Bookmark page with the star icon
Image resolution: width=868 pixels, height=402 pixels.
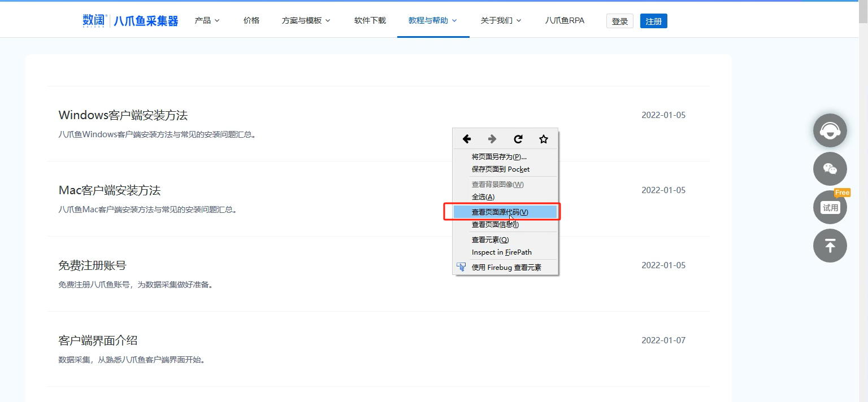(544, 139)
